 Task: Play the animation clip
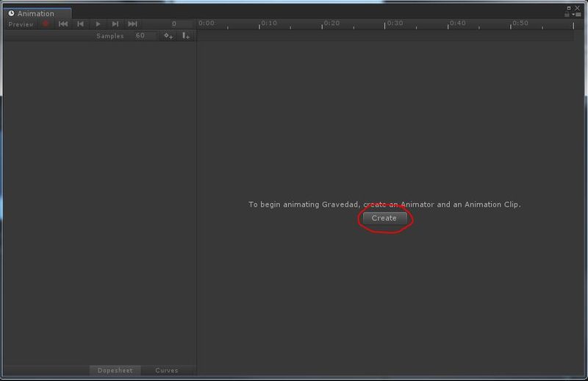pyautogui.click(x=98, y=24)
